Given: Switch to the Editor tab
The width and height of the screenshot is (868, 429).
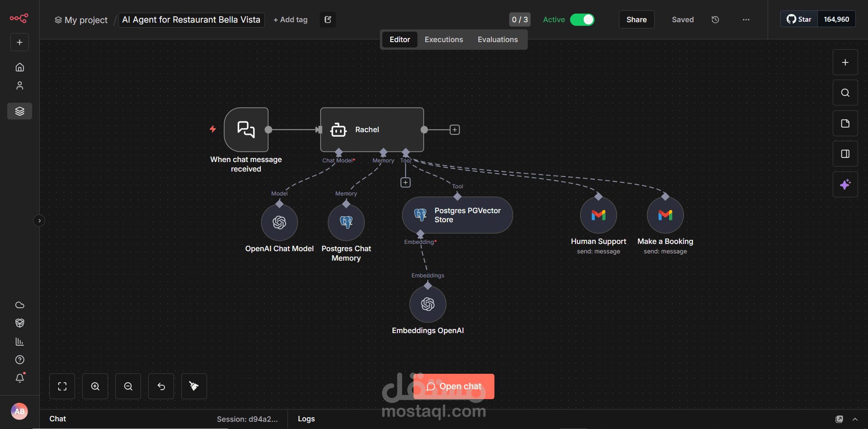Looking at the screenshot, I should click(400, 40).
